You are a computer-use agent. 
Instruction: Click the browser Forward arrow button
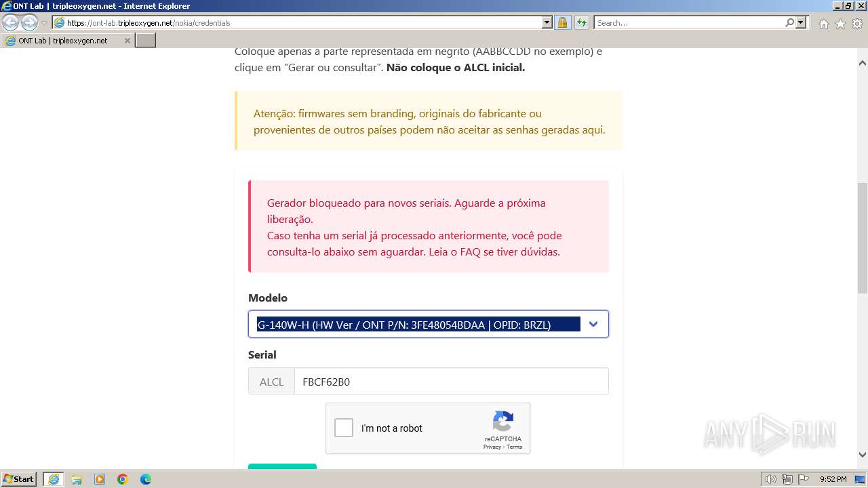click(29, 22)
